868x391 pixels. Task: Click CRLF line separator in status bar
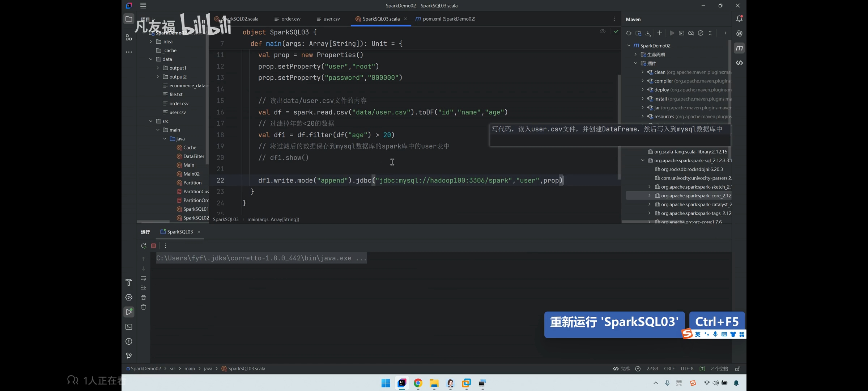coord(669,369)
